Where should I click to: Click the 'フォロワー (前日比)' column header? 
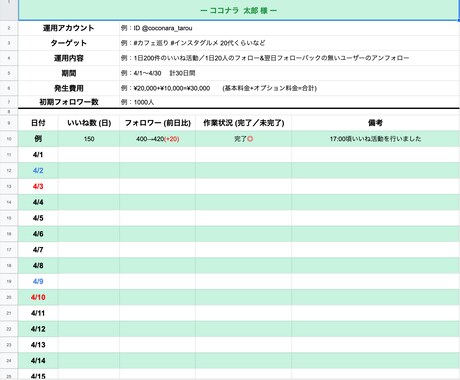pyautogui.click(x=157, y=123)
